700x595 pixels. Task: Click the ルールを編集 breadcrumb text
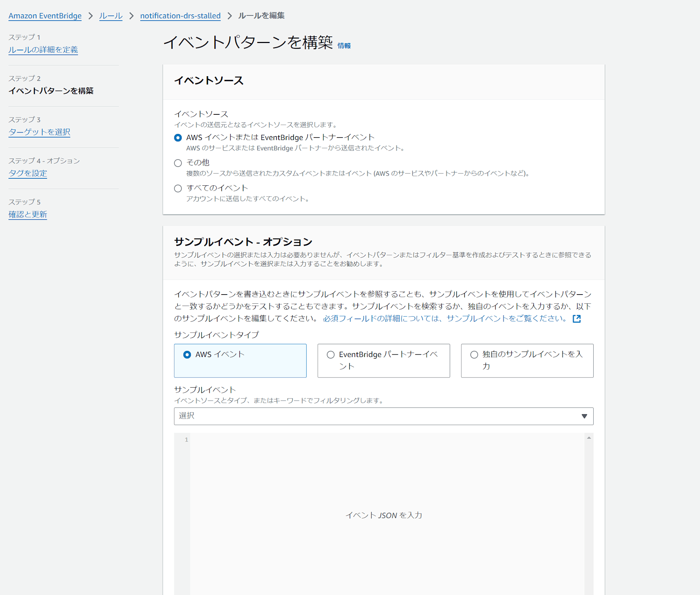[x=261, y=16]
